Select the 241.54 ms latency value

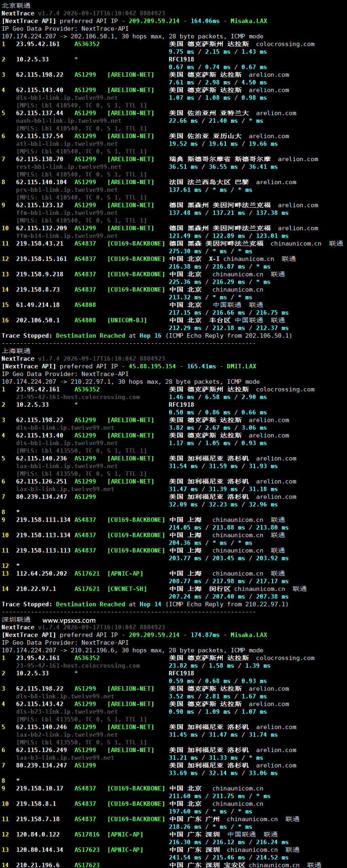pos(185,857)
